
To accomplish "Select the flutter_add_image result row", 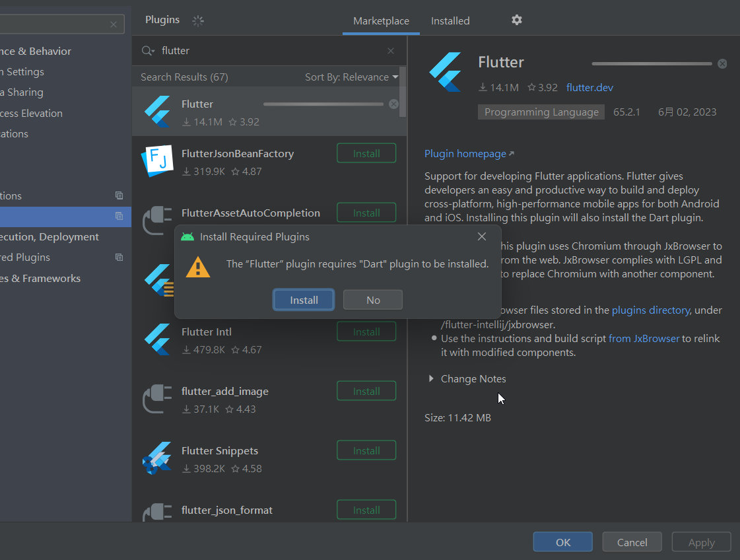I will tap(269, 399).
